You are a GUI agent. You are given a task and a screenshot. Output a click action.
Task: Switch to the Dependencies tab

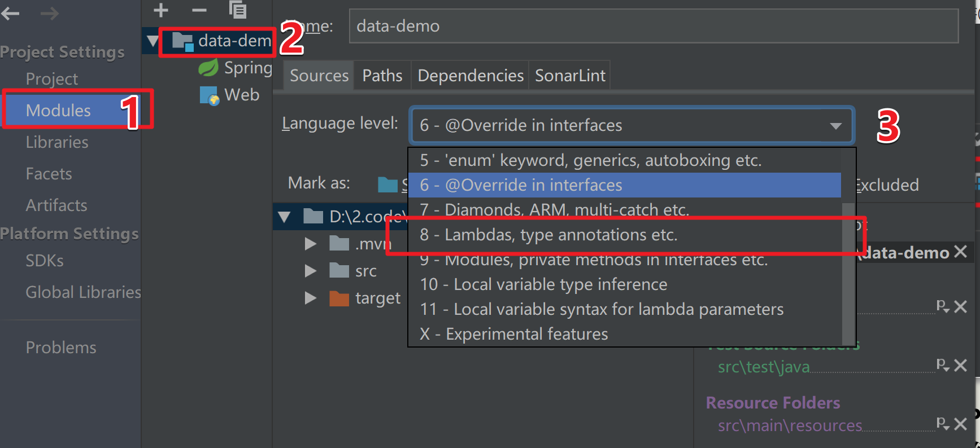point(470,76)
